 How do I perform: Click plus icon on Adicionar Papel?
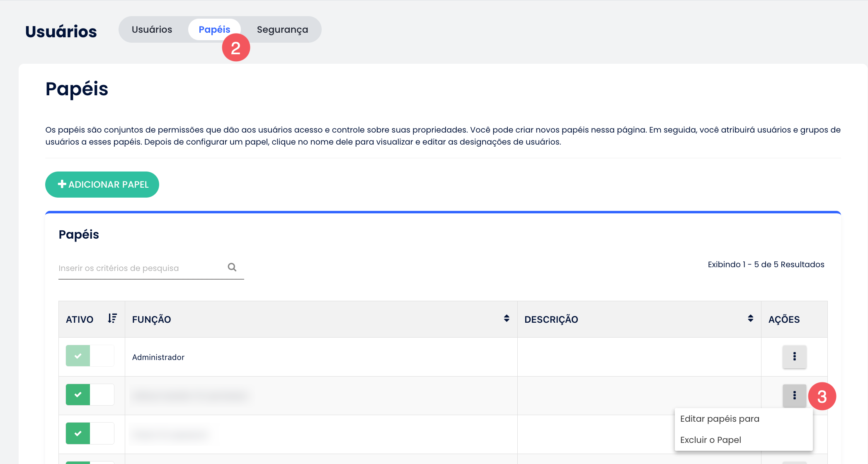pos(62,184)
